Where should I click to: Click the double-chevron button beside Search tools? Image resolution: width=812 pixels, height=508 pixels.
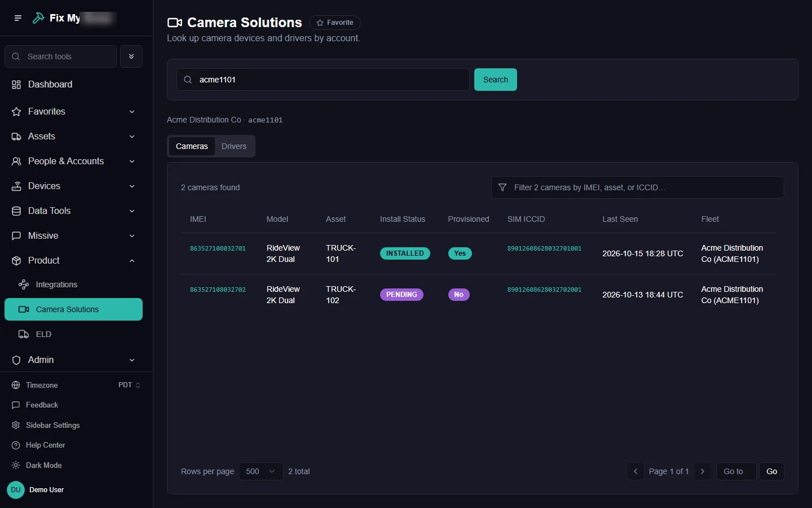click(131, 56)
